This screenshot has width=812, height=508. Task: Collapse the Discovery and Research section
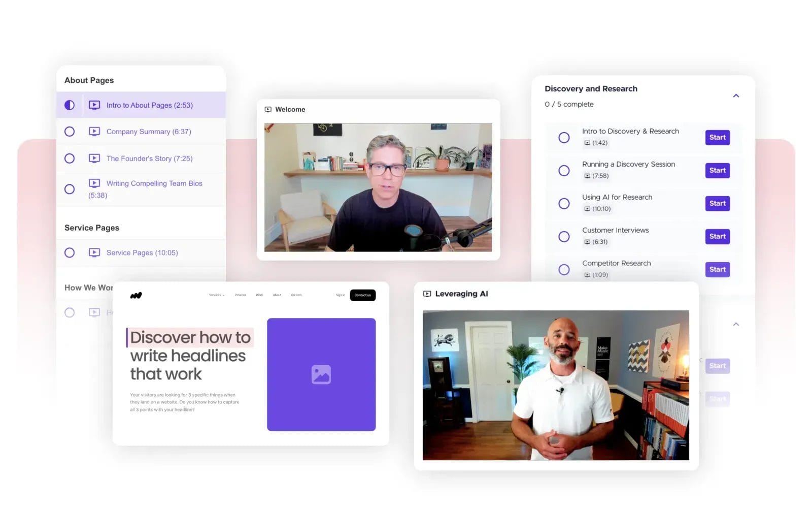(736, 96)
